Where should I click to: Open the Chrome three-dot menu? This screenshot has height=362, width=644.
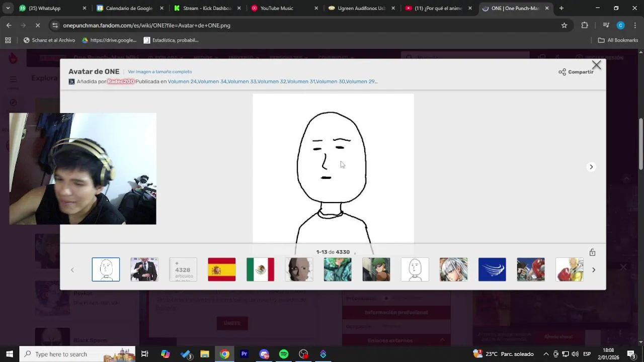tap(635, 25)
